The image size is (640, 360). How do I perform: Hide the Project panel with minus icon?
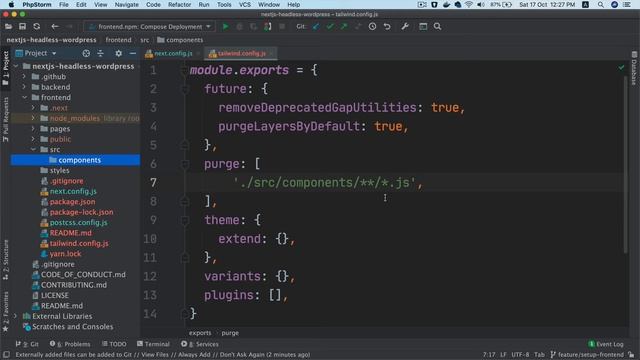tap(133, 53)
